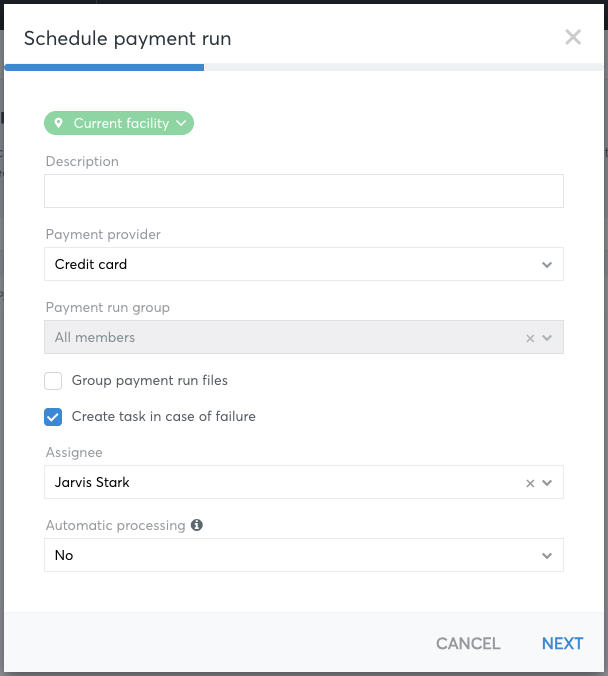Click the Automatic processing info icon

pyautogui.click(x=197, y=525)
